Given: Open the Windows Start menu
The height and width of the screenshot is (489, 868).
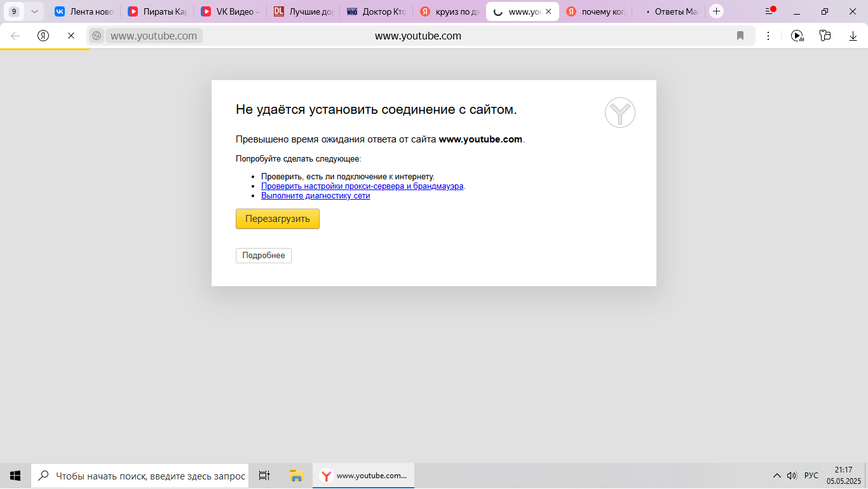Looking at the screenshot, I should 15,476.
